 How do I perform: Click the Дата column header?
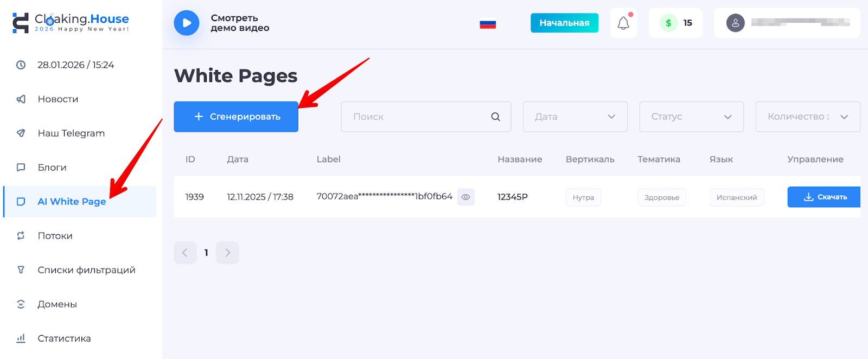[238, 159]
